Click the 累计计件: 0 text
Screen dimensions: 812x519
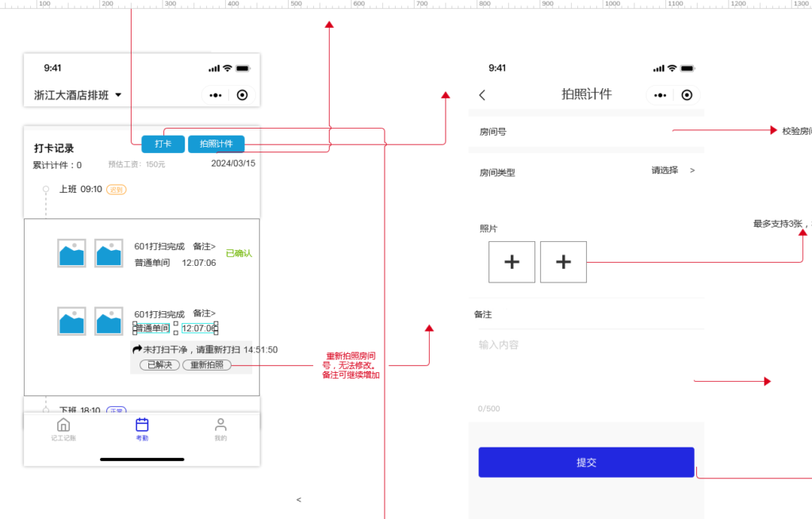pyautogui.click(x=57, y=165)
